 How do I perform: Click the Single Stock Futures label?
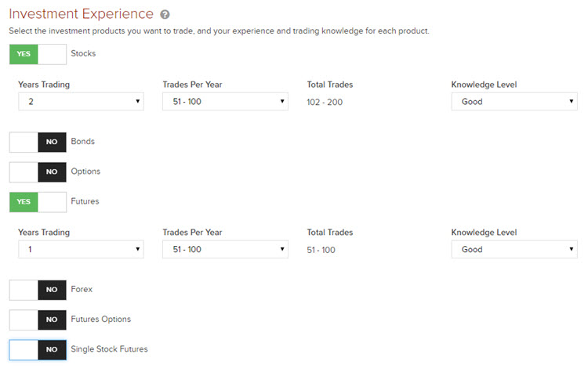click(x=109, y=349)
